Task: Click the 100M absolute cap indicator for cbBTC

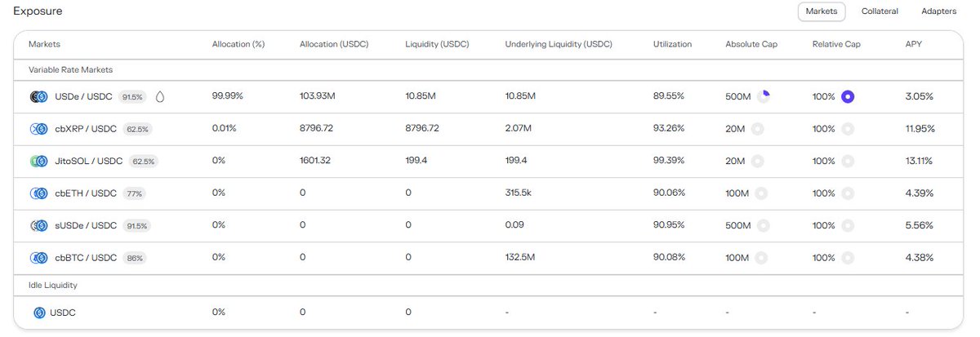Action: click(761, 258)
